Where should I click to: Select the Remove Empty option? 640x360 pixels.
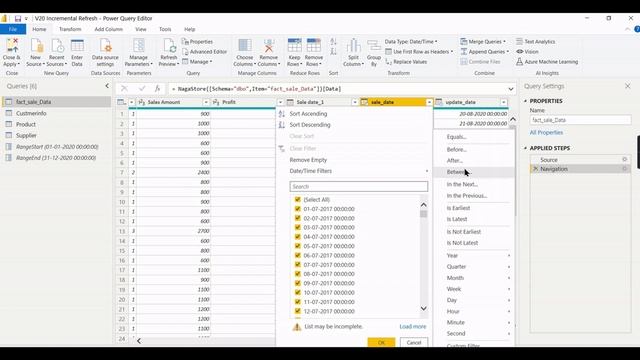coord(308,160)
